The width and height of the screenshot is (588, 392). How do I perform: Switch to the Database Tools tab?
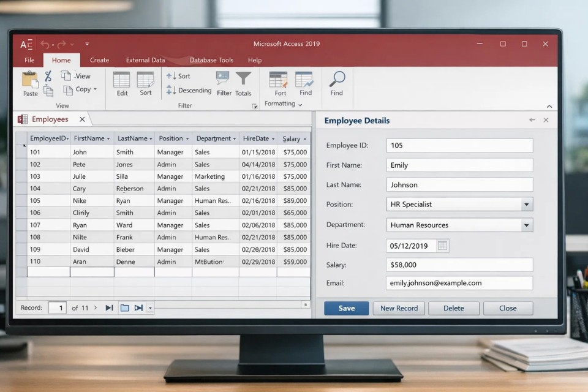[211, 60]
